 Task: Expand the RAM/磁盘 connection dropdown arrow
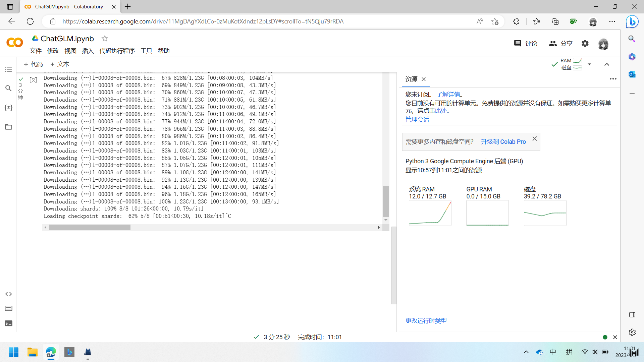coord(589,64)
